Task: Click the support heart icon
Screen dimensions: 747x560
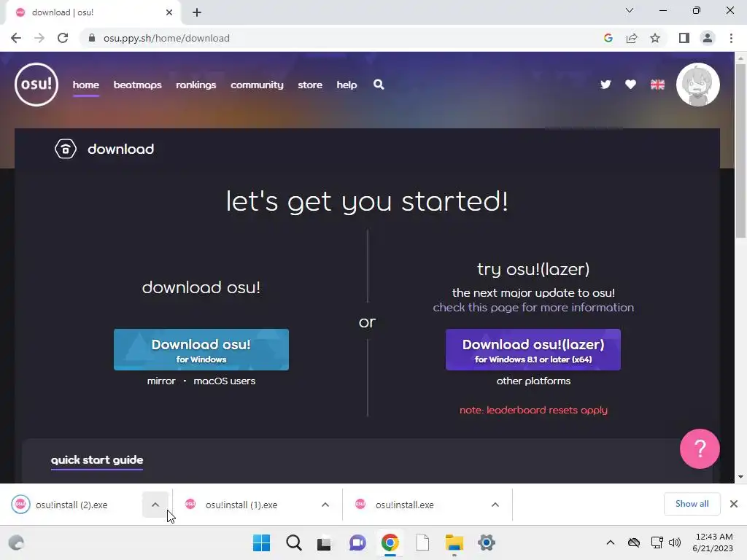Action: (x=630, y=85)
